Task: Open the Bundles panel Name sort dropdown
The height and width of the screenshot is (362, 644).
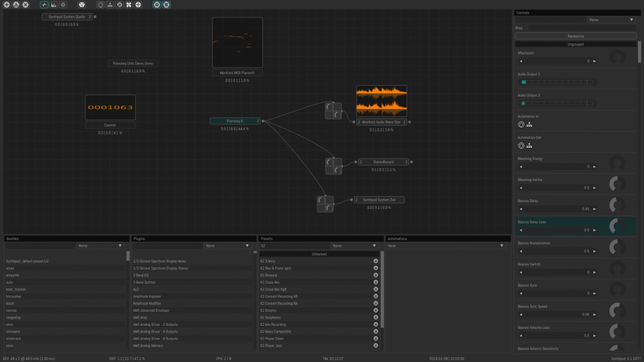Action: pyautogui.click(x=101, y=246)
